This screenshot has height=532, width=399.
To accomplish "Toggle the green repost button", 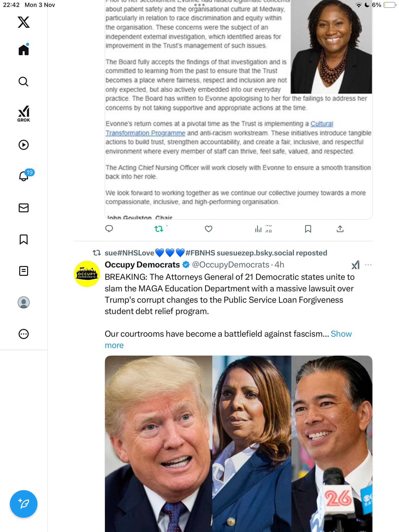I will tap(159, 229).
